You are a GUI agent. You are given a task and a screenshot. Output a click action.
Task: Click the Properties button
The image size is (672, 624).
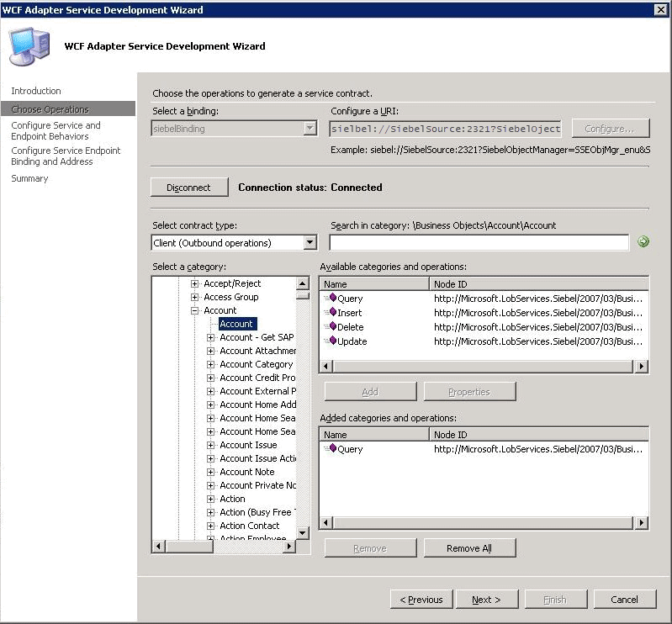pos(469,392)
